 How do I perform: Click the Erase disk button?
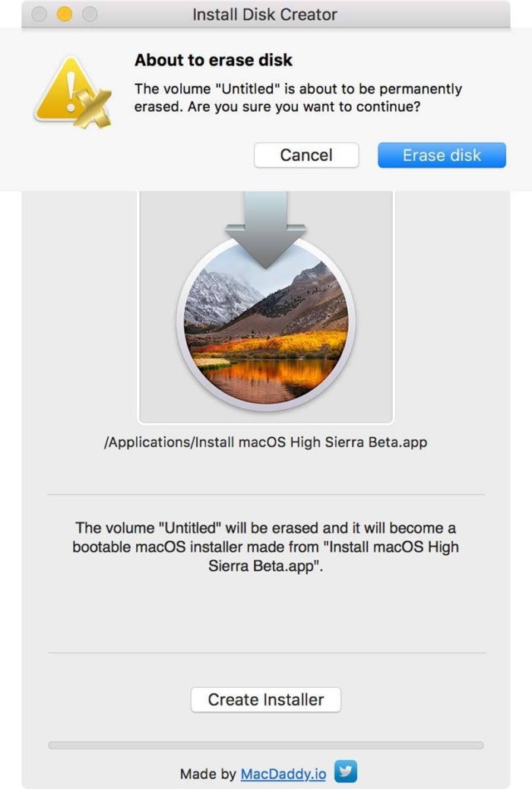tap(442, 155)
